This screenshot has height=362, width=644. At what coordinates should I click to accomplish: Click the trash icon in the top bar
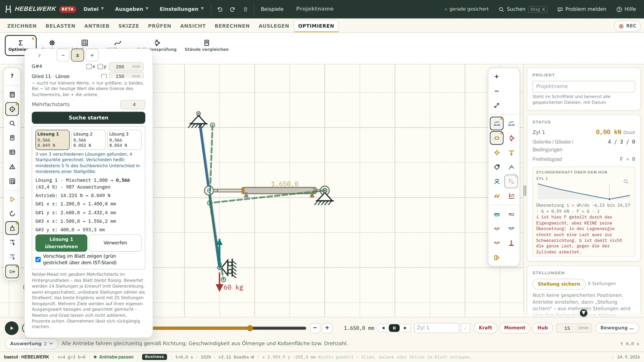[x=246, y=9]
